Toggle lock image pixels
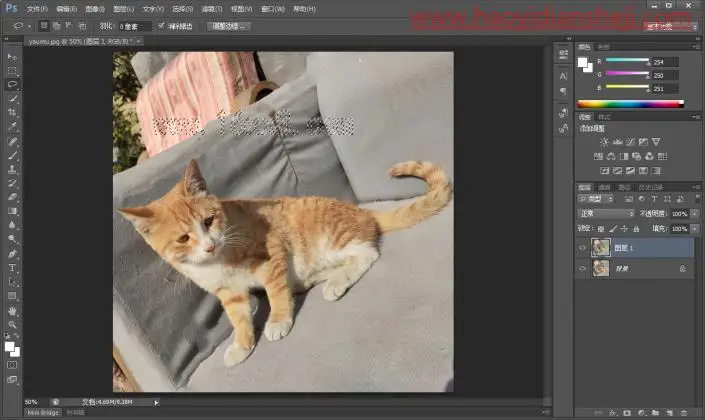705x420 pixels. click(x=613, y=229)
